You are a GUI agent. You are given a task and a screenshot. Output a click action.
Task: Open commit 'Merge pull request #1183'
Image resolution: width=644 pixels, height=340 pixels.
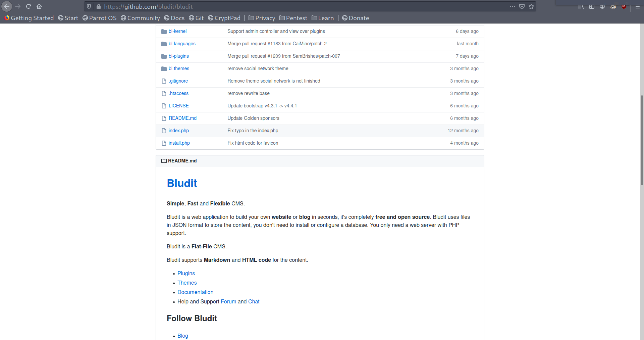(277, 44)
